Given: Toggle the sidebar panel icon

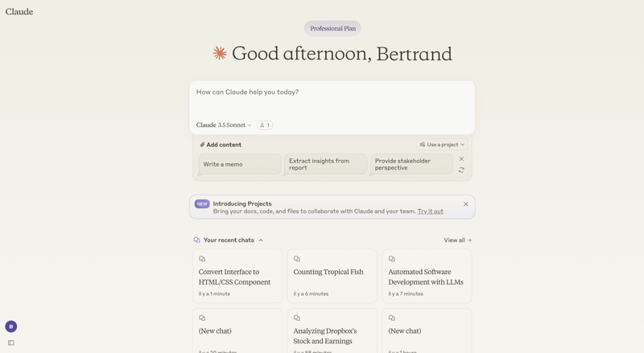Looking at the screenshot, I should coord(11,343).
